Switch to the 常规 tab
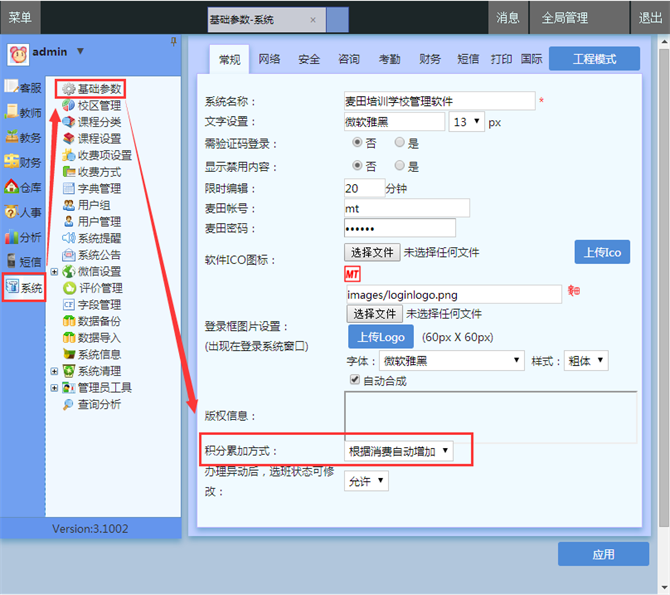 [x=229, y=59]
